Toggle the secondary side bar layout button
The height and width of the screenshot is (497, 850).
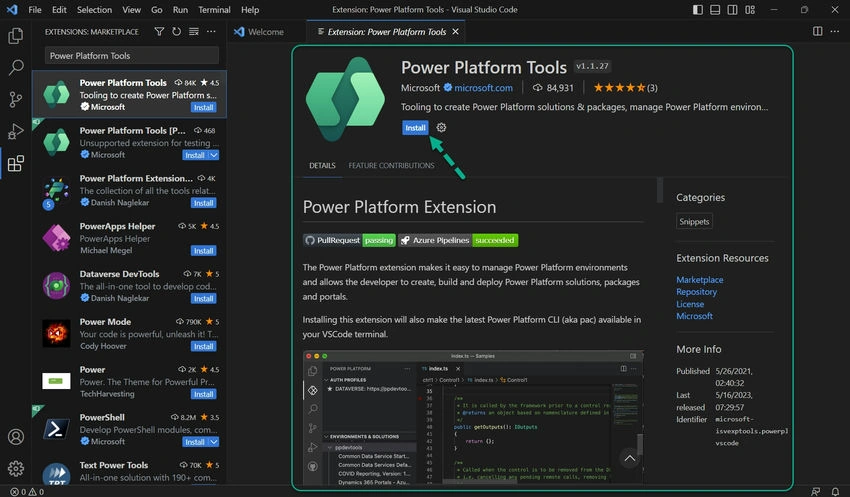tap(732, 10)
